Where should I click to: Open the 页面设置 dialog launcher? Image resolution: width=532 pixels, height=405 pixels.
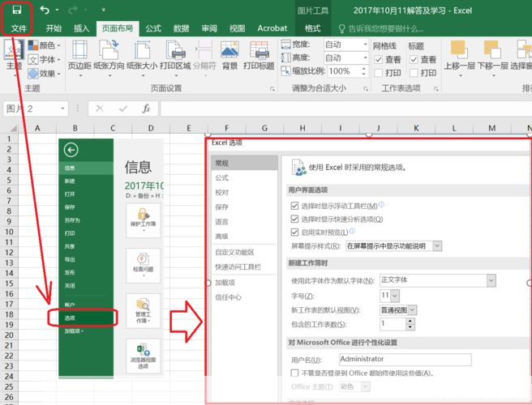272,89
